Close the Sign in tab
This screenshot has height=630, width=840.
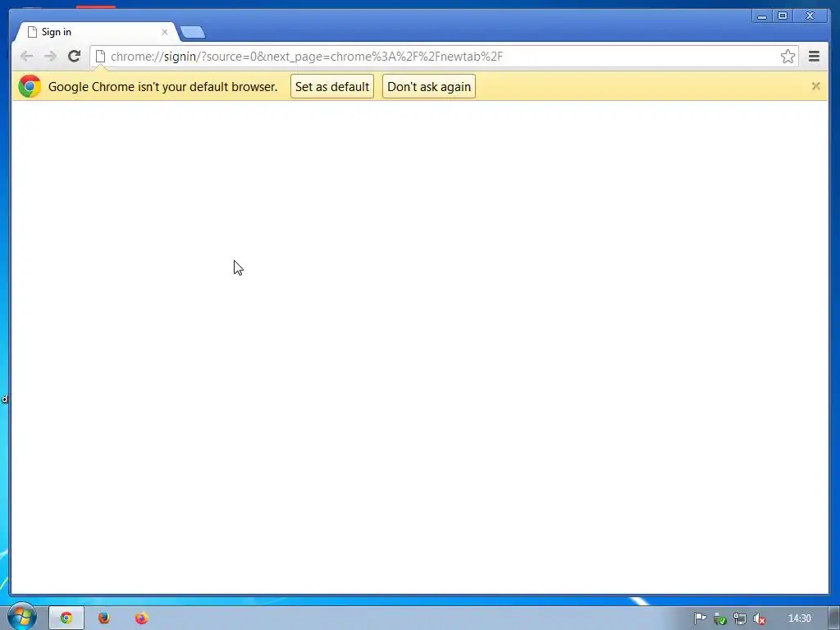[x=164, y=32]
